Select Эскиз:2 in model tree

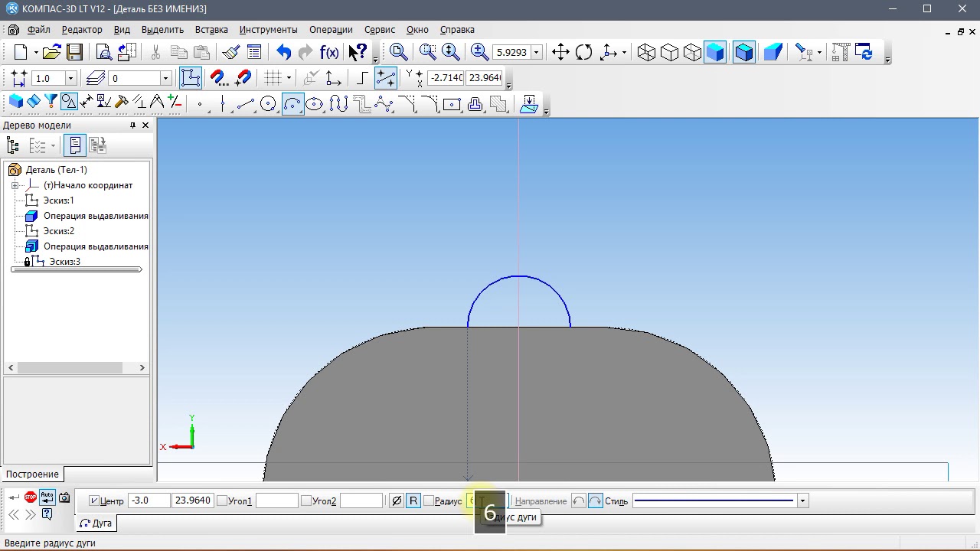tap(58, 231)
